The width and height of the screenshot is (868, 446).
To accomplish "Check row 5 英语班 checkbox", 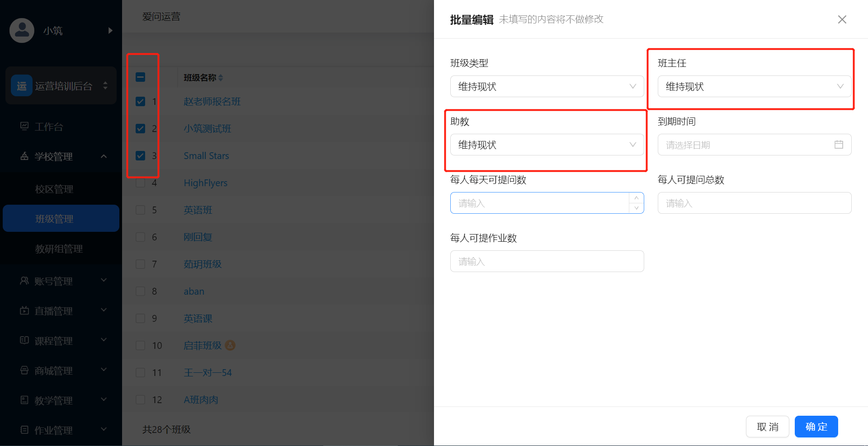I will point(141,210).
